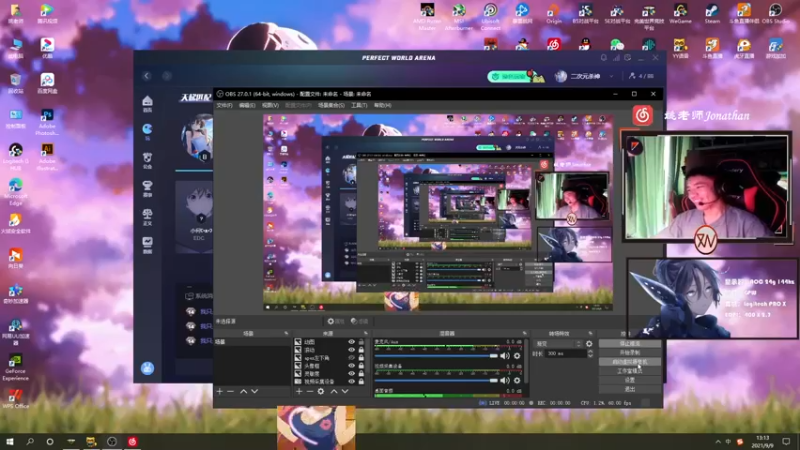This screenshot has height=450, width=800.
Task: Toggle visibility of 灵敏度 source
Action: pyautogui.click(x=352, y=373)
